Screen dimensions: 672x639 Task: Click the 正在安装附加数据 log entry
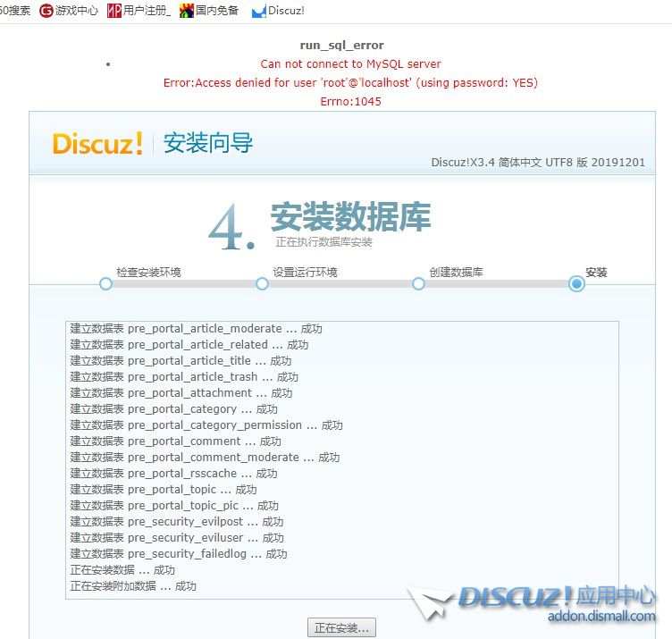coord(133,586)
